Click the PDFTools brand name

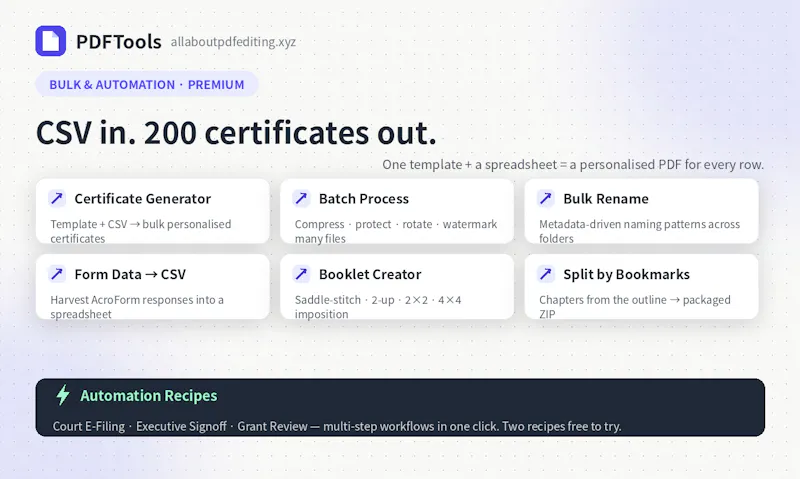click(118, 42)
